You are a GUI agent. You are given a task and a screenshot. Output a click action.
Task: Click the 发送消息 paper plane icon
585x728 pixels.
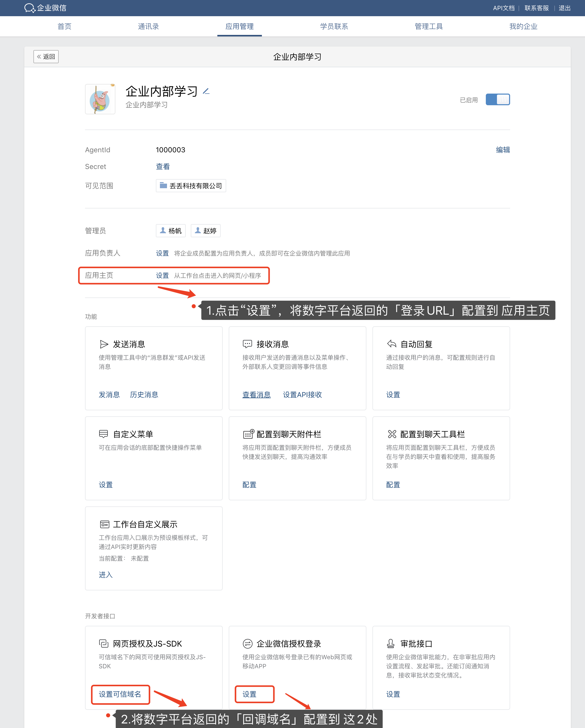coord(104,344)
